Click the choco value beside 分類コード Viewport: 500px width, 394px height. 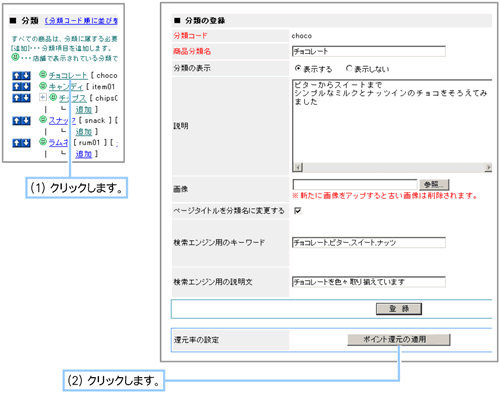pos(302,36)
